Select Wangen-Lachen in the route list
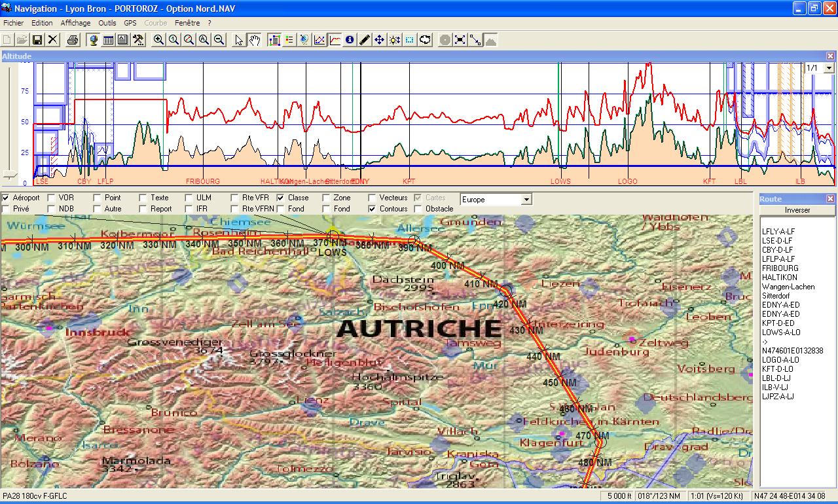Image resolution: width=838 pixels, height=504 pixels. (x=788, y=287)
